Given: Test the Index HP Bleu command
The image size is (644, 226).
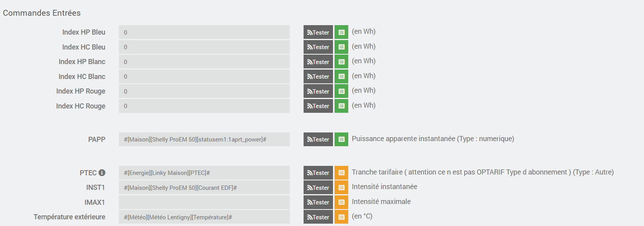Looking at the screenshot, I should (x=318, y=32).
